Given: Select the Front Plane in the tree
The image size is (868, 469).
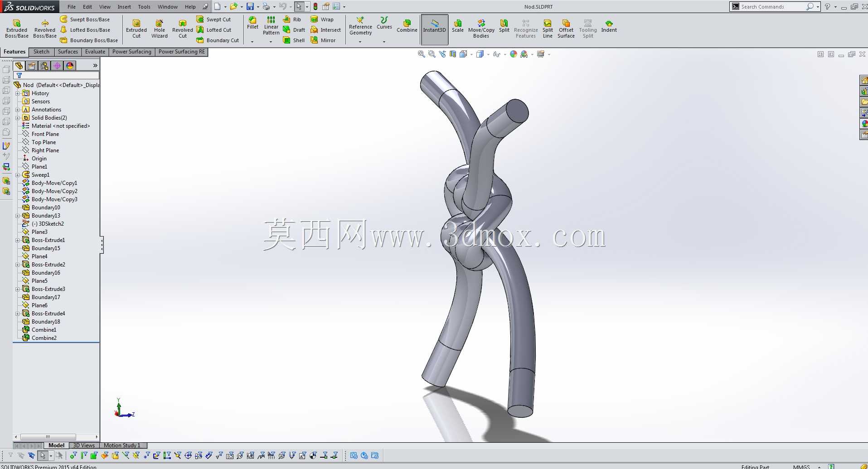Looking at the screenshot, I should click(x=41, y=134).
